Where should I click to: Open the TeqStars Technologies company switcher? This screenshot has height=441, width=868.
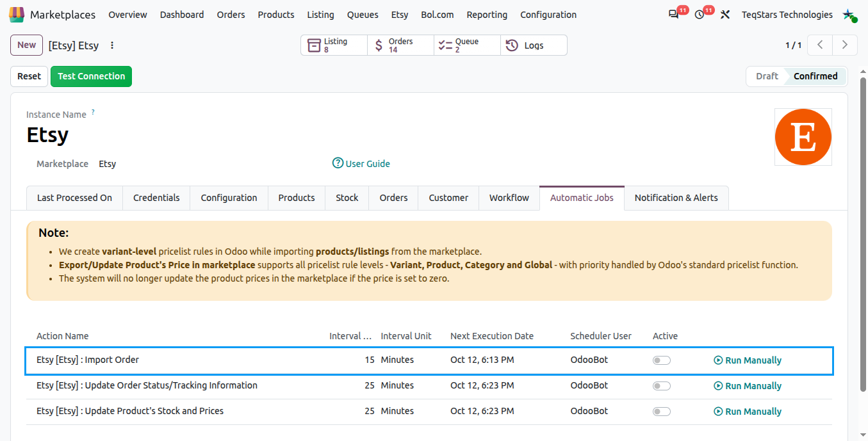click(x=787, y=15)
